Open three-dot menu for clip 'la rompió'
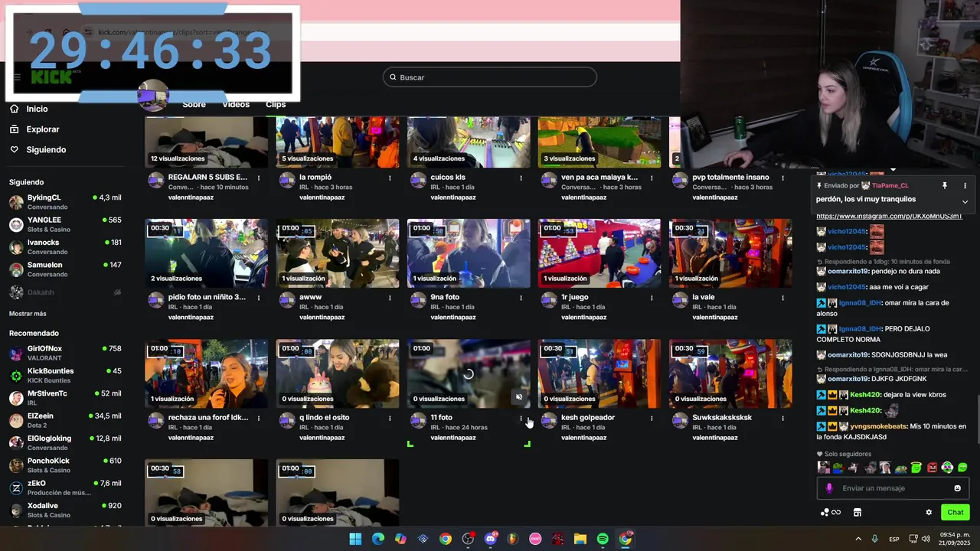This screenshot has width=980, height=551. tap(390, 178)
